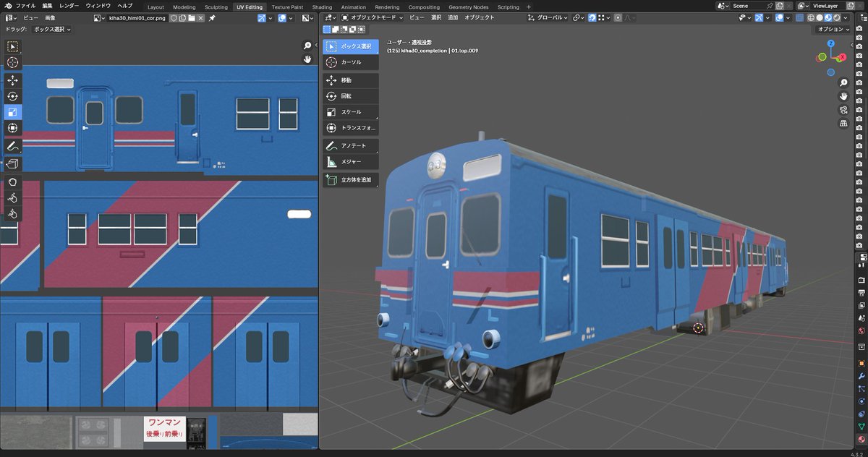868x457 pixels.
Task: Click the カーソル tool button
Action: [351, 62]
